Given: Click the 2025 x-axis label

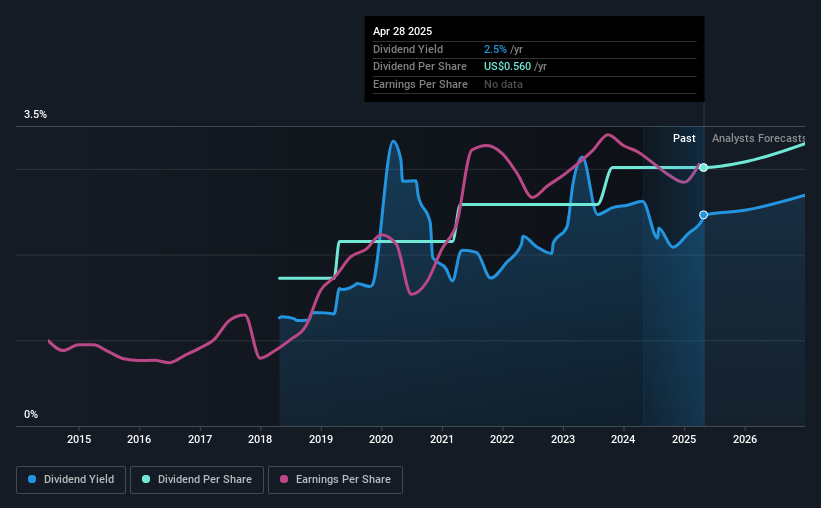Looking at the screenshot, I should 684,439.
